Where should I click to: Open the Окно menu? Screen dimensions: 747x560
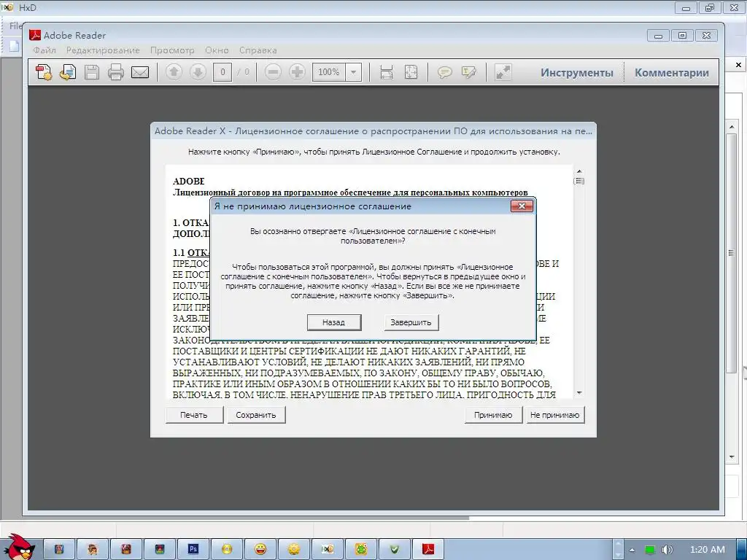click(x=217, y=50)
